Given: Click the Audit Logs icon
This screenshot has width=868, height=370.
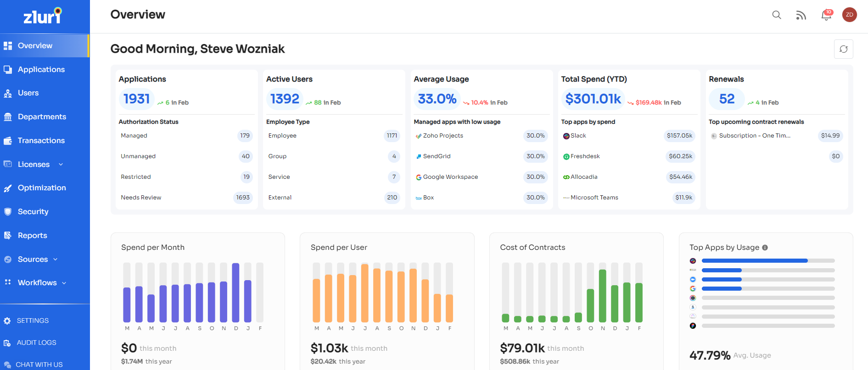Looking at the screenshot, I should [7, 343].
